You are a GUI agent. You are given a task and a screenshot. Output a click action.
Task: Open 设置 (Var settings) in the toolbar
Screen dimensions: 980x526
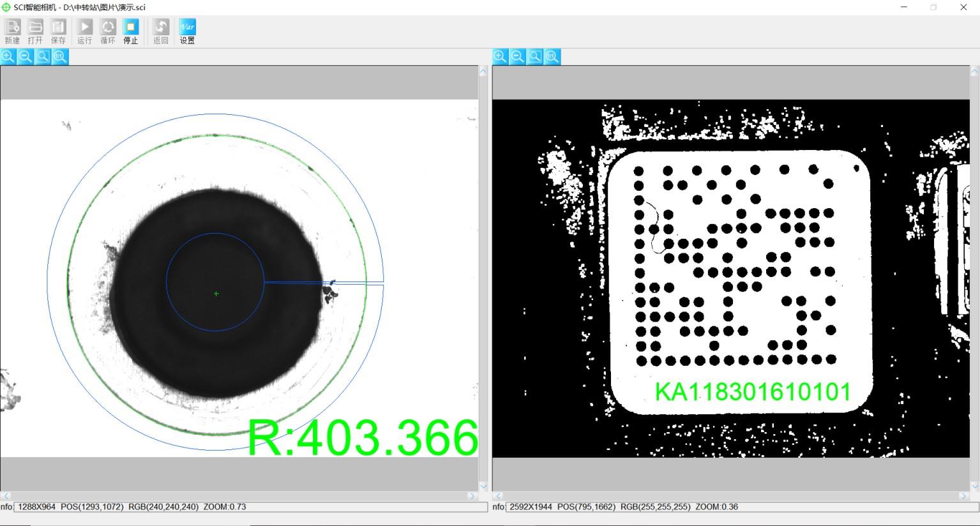point(187,31)
